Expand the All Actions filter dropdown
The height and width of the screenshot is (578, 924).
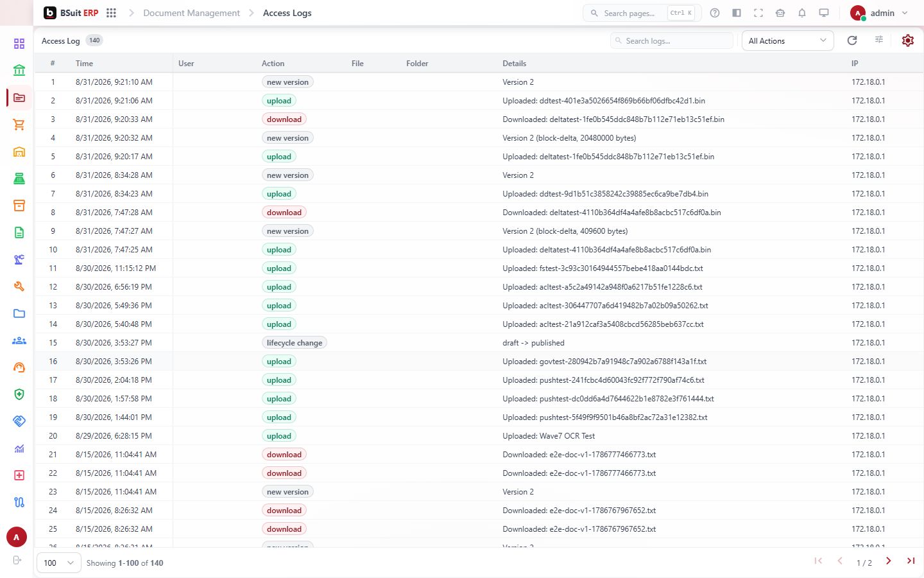coord(787,40)
